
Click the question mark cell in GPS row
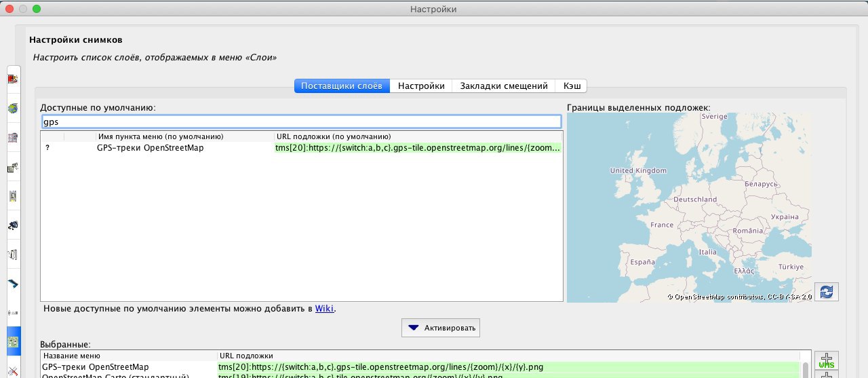(47, 148)
